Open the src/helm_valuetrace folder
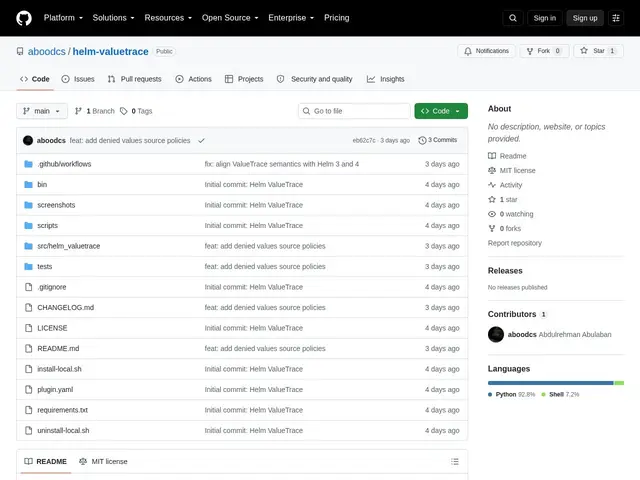640x480 pixels. 69,246
